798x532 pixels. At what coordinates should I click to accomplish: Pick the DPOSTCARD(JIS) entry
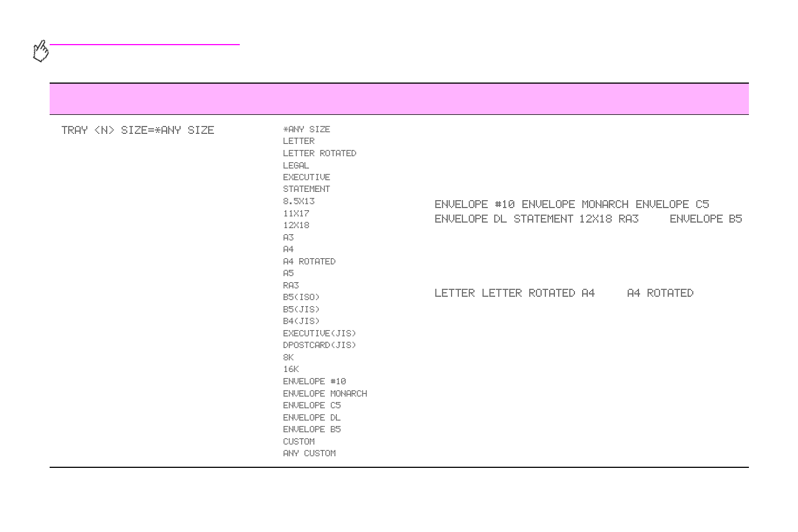click(x=319, y=345)
